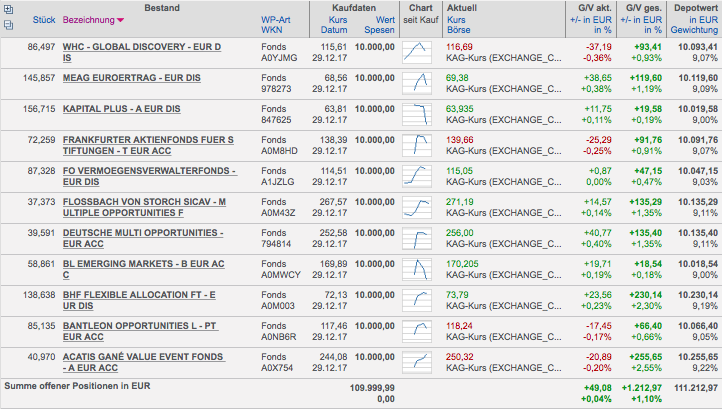
Task: Click Summe offener Positionen in EUR label
Action: [77, 386]
